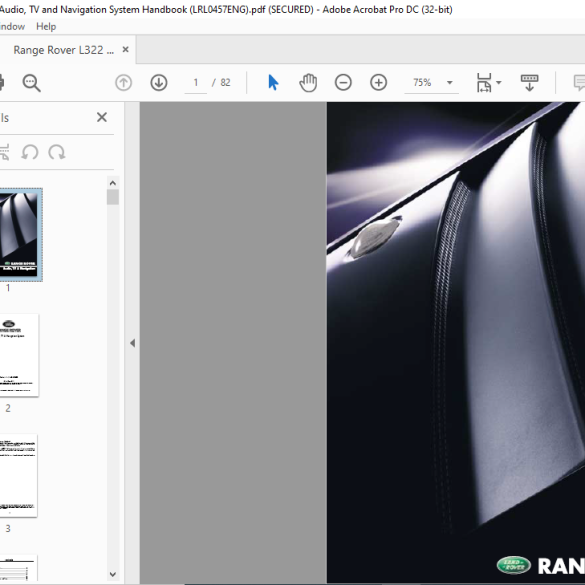The width and height of the screenshot is (585, 585).
Task: Click the scrolling mode keyboard icon
Action: coord(529,82)
